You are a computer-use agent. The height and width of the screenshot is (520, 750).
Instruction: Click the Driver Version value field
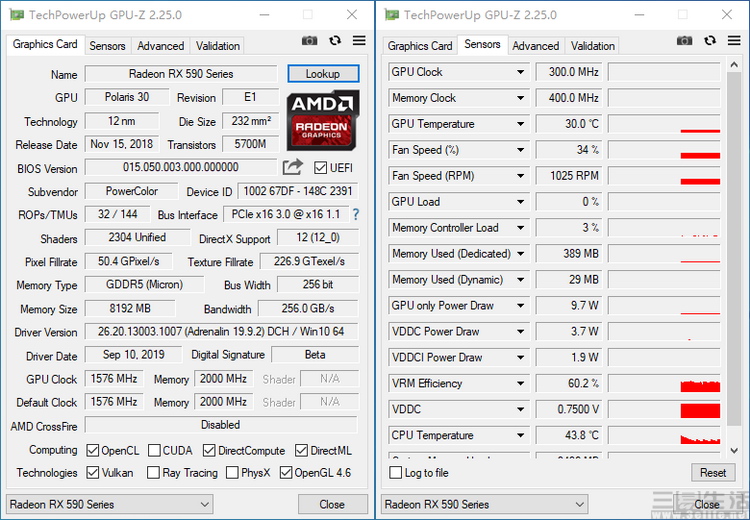[x=221, y=332]
